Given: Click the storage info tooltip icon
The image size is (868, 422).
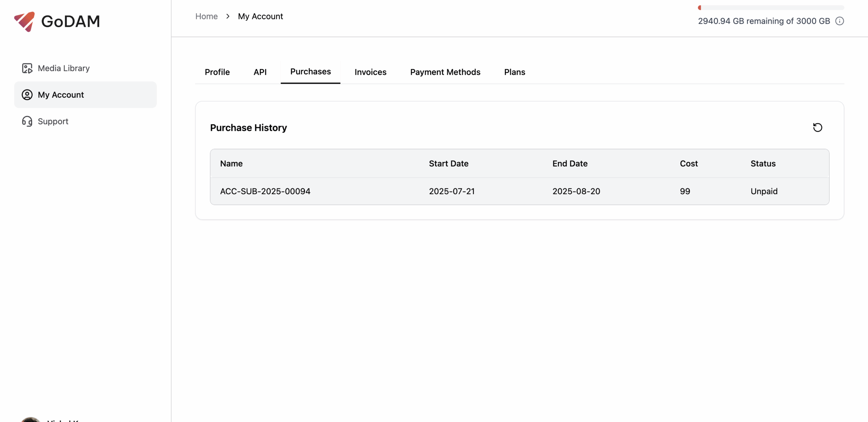Looking at the screenshot, I should point(840,21).
